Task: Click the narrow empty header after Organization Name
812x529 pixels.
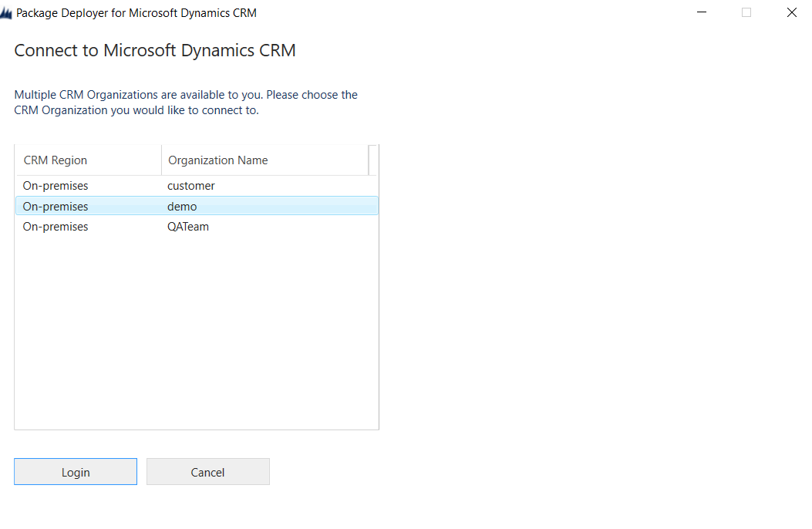Action: coord(373,160)
